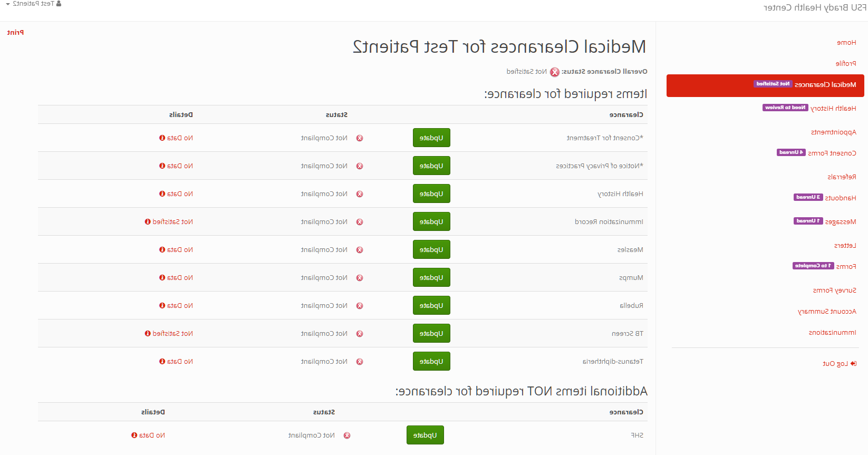
Task: Open Immunizations in the sidebar
Action: [x=833, y=332]
